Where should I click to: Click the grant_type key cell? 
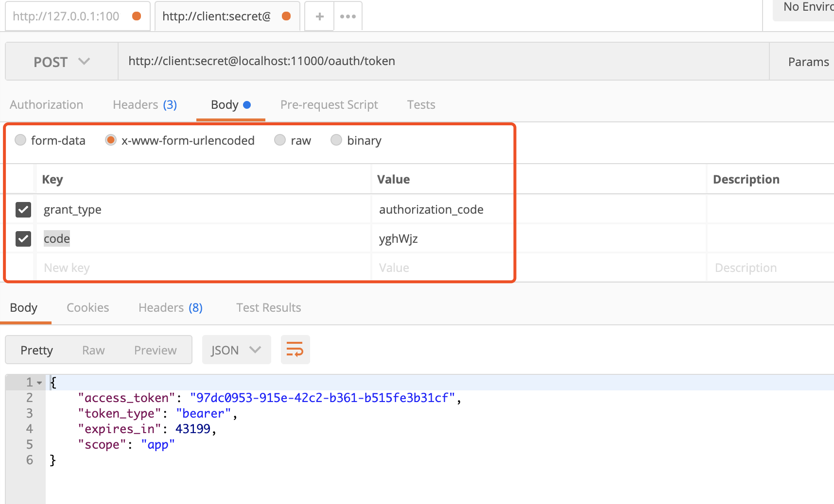[204, 209]
